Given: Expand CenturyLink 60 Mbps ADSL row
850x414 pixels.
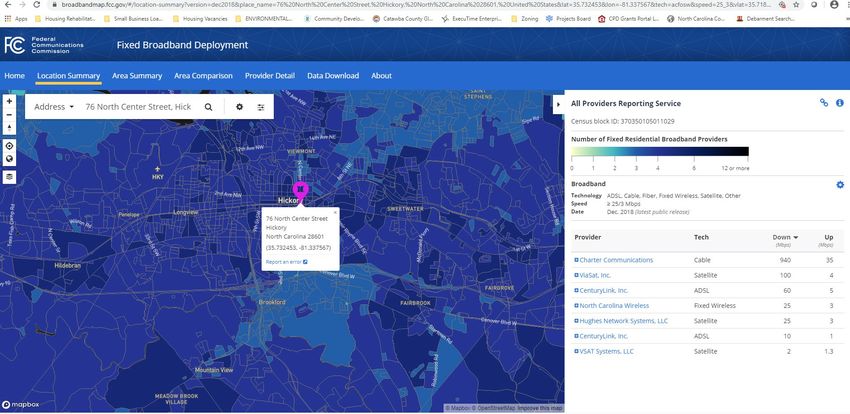Looking at the screenshot, I should point(577,290).
